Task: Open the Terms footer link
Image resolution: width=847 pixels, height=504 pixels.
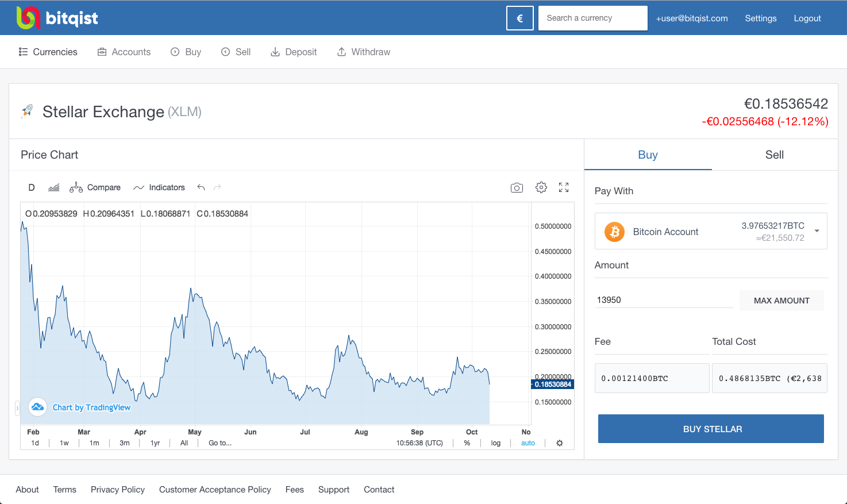Action: click(65, 490)
